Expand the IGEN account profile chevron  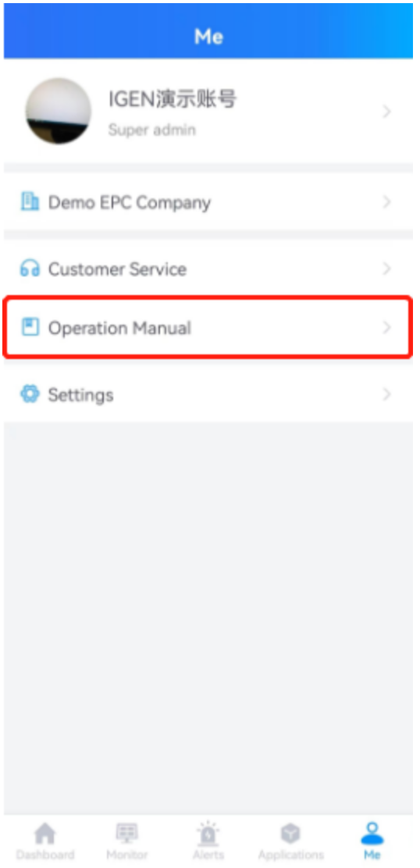[x=386, y=112]
